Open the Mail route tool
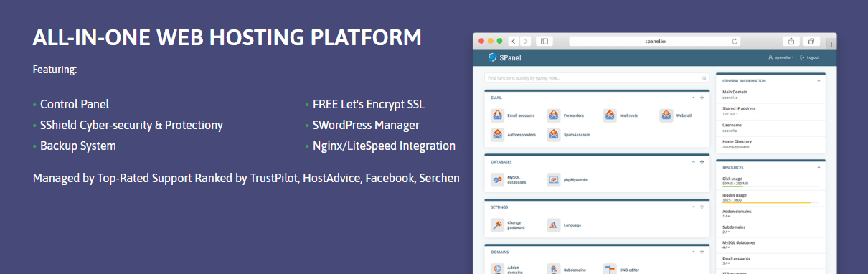Screen dimensions: 868x274 (x=620, y=115)
